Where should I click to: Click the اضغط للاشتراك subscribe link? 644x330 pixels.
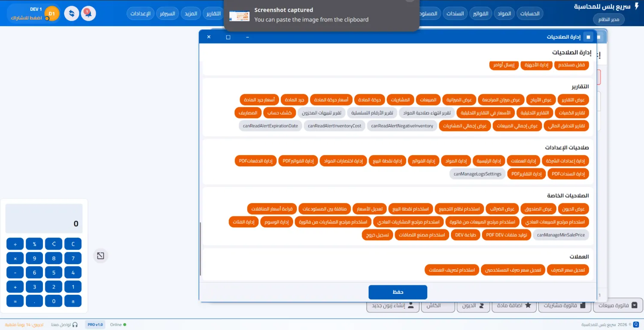pyautogui.click(x=26, y=18)
